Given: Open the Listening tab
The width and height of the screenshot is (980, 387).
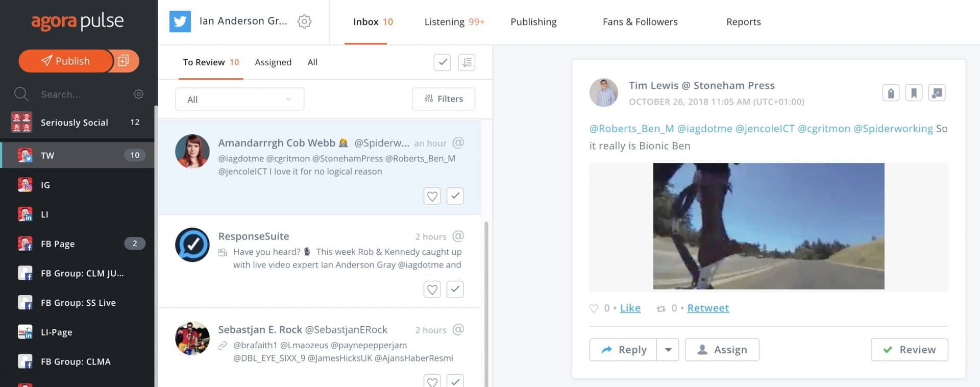Looking at the screenshot, I should click(454, 22).
